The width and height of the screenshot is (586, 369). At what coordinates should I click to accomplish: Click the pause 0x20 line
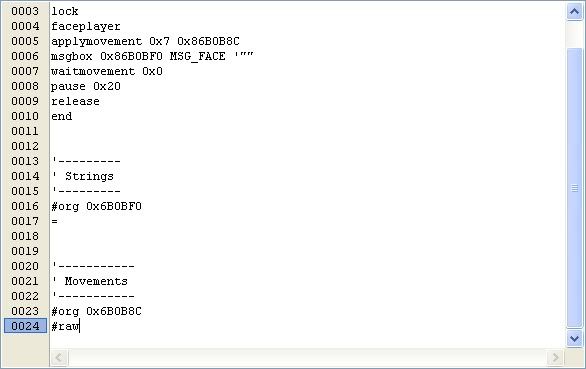(x=86, y=86)
